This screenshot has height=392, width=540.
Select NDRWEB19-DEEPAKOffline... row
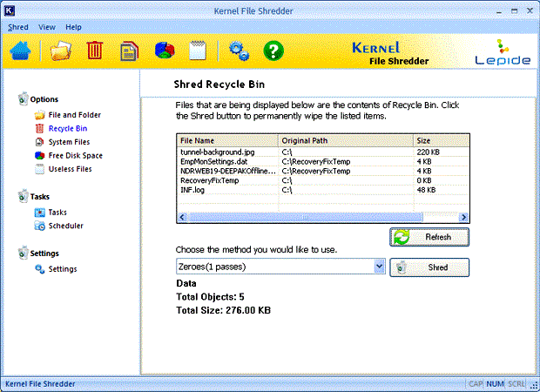pyautogui.click(x=323, y=171)
